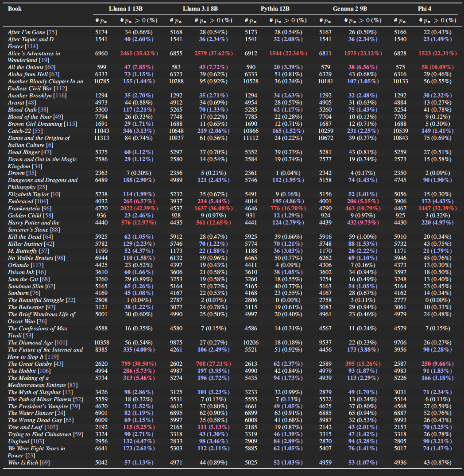This screenshot has width=464, height=476.
Task: Follow reference [114] after Foster
Action: (x=31, y=46)
